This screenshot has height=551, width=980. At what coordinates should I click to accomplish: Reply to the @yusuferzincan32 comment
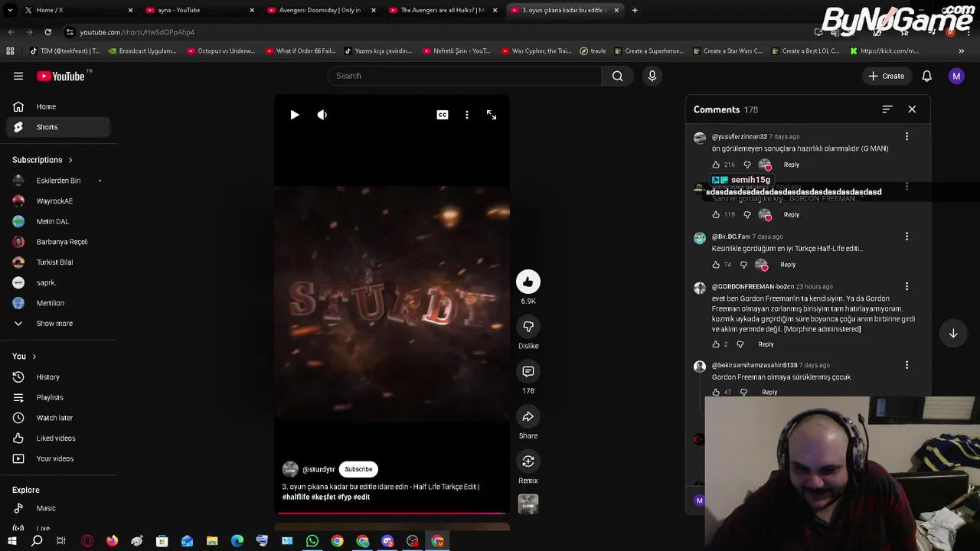click(791, 165)
